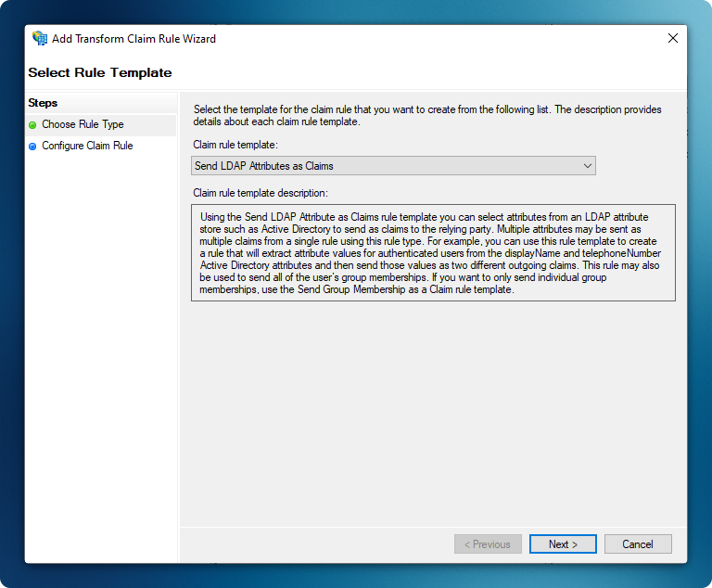Click the empty area of the Steps sidebar

tap(100, 352)
